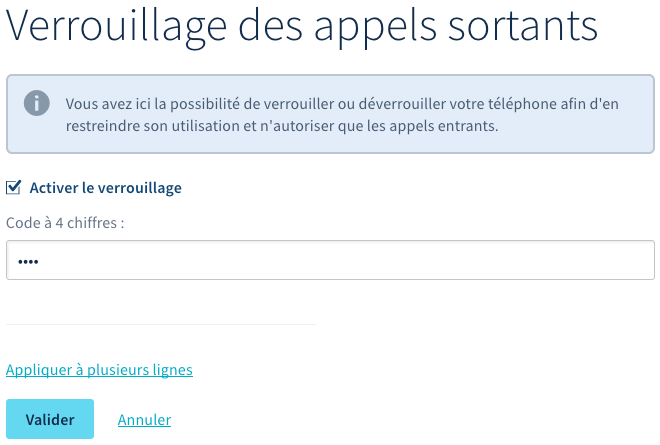Focus the 4-digit code input field

click(330, 260)
